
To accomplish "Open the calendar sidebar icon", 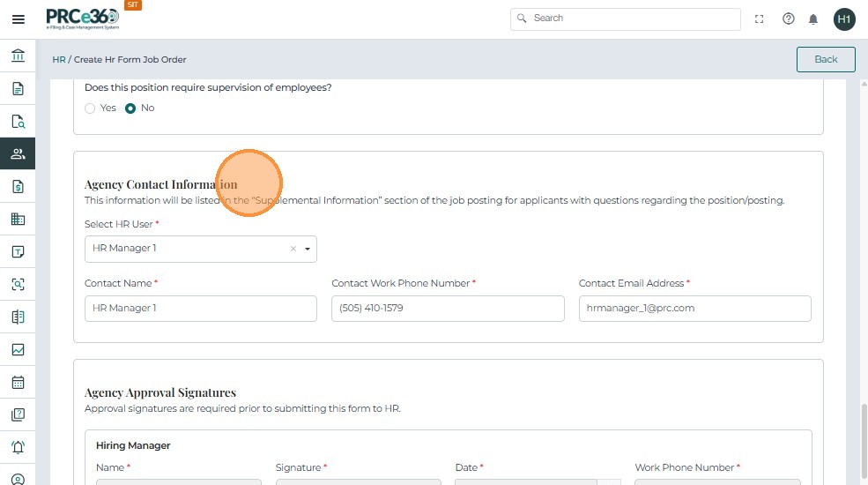I will 18,382.
